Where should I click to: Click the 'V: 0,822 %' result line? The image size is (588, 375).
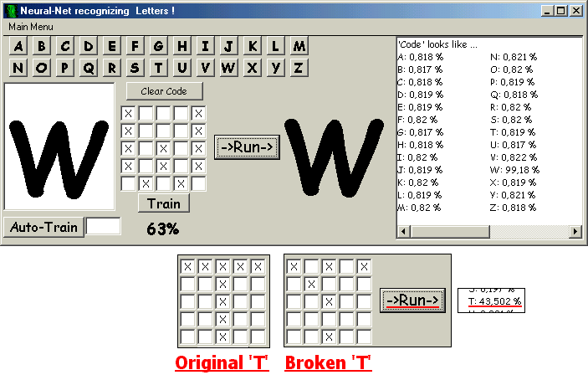(514, 157)
